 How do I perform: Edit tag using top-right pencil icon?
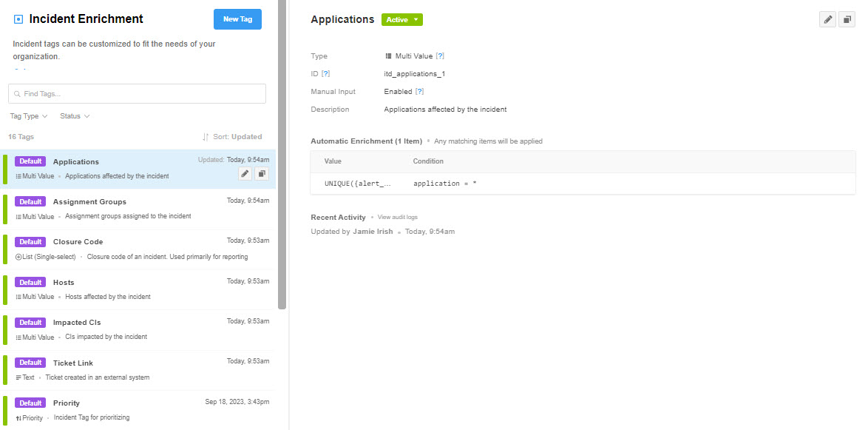[827, 20]
